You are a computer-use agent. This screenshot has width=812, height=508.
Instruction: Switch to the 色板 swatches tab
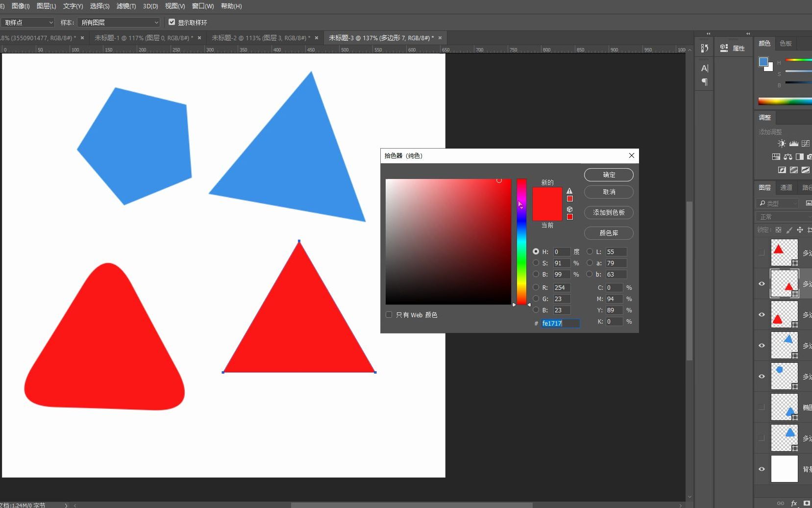tap(786, 43)
